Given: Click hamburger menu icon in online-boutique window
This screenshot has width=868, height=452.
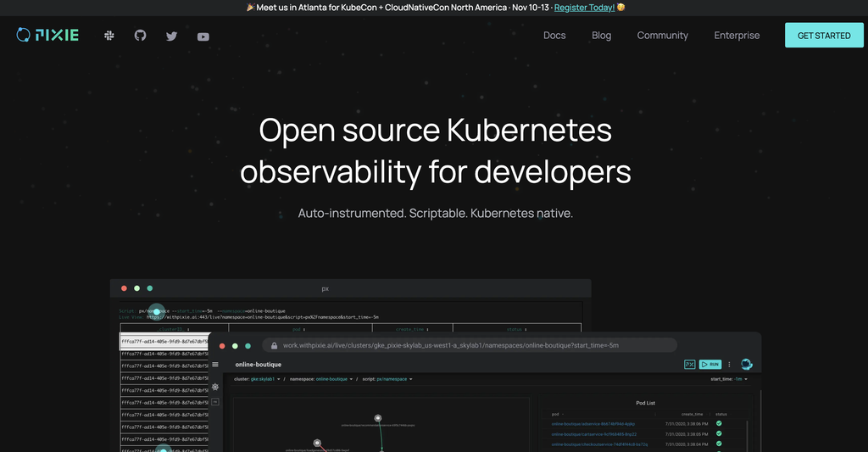Looking at the screenshot, I should pos(215,365).
